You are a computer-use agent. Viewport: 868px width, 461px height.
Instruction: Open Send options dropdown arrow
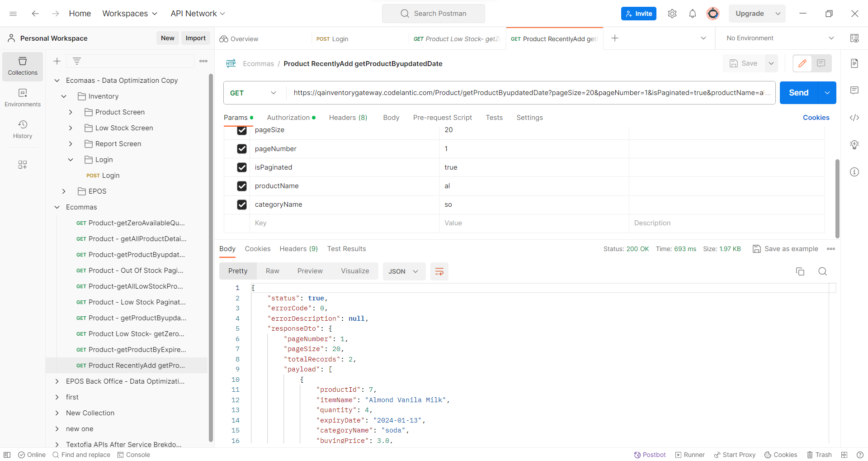pyautogui.click(x=827, y=93)
